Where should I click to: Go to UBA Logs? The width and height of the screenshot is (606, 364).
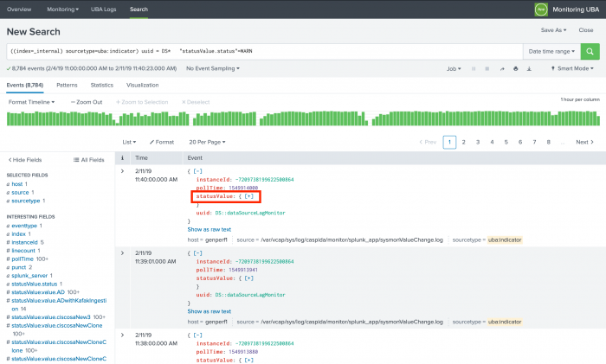(x=103, y=10)
